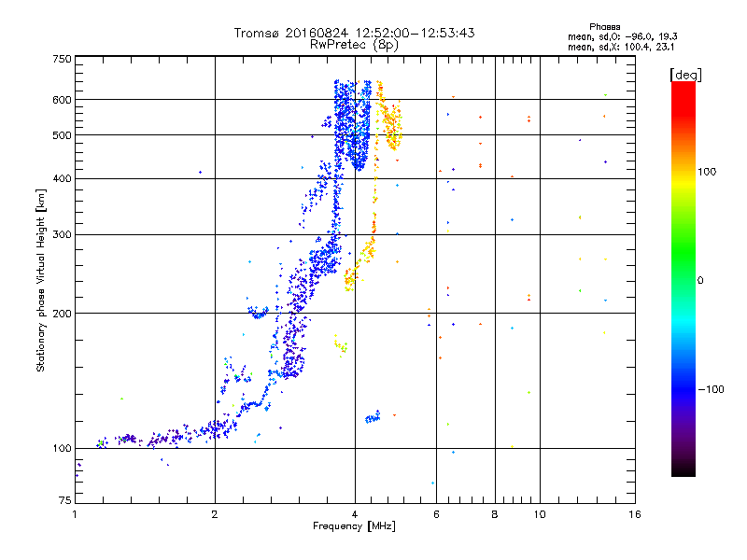Click the orange X-mode cluster near 500 km
747x560 pixels.
point(392,126)
